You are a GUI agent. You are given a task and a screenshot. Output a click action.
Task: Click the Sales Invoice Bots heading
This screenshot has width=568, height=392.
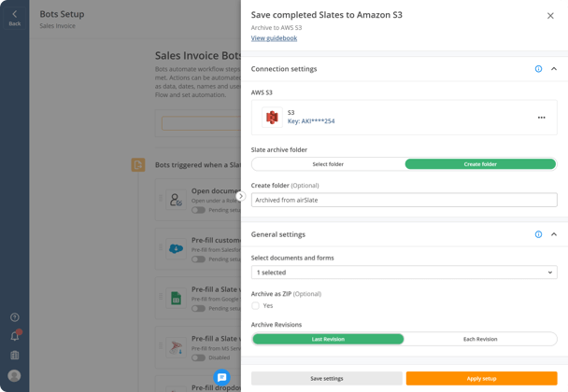[198, 56]
